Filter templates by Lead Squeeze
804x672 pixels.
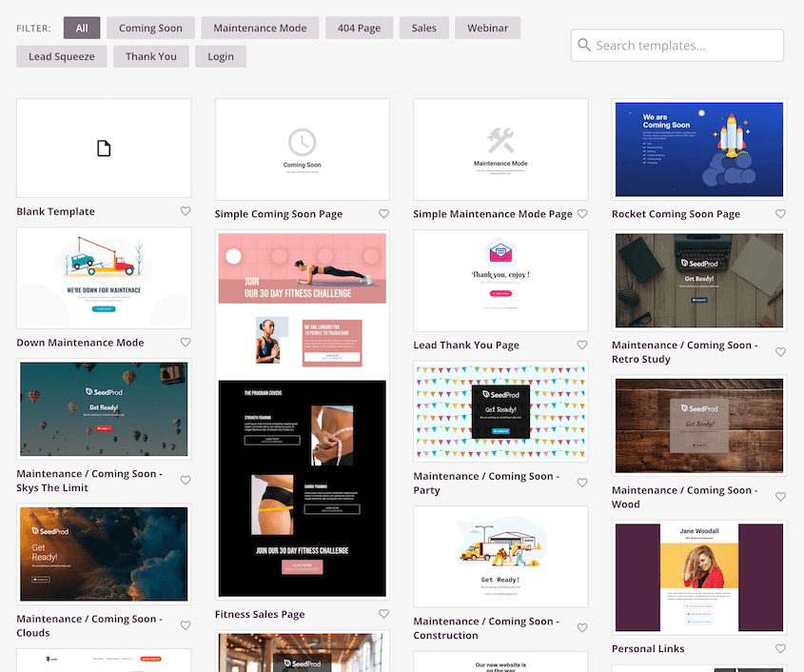(62, 56)
